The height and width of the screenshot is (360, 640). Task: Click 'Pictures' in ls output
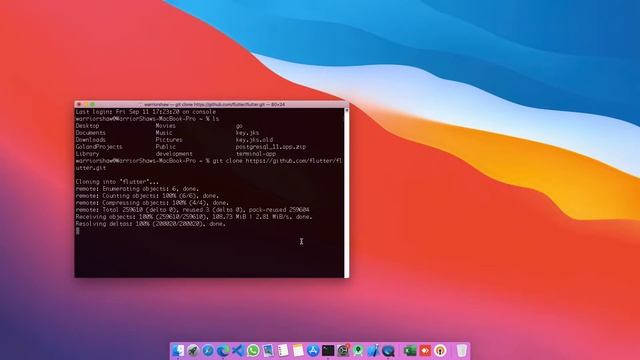(169, 140)
